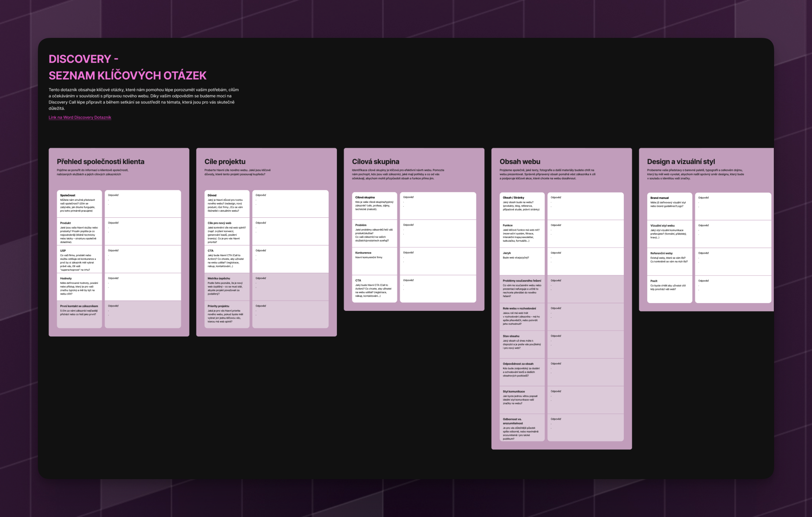Select the Metrika úspěchu question cell

pos(227,287)
